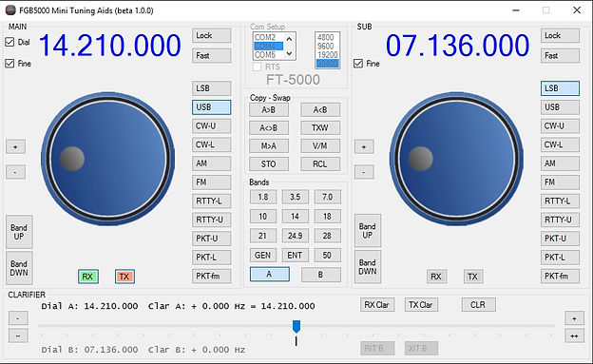Select the 14 band button
The height and width of the screenshot is (364, 593).
tap(295, 217)
